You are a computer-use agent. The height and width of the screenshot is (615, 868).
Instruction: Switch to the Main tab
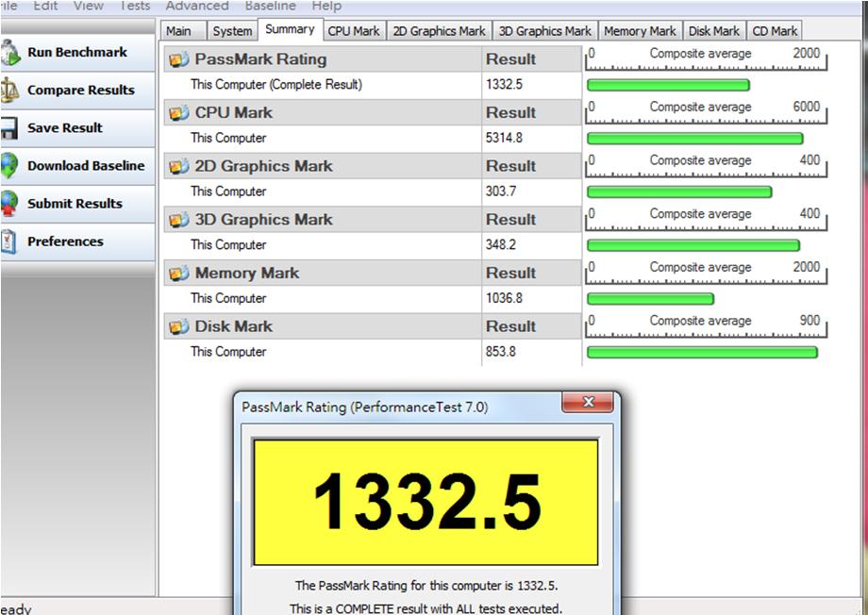(183, 31)
